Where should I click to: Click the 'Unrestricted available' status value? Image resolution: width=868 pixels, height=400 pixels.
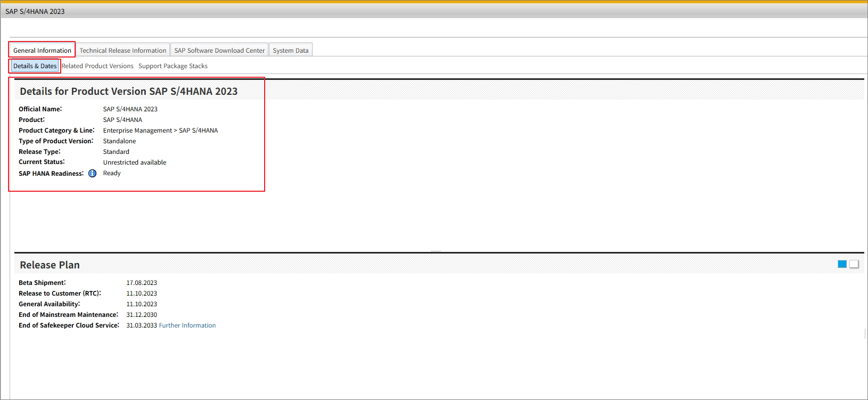tap(135, 162)
